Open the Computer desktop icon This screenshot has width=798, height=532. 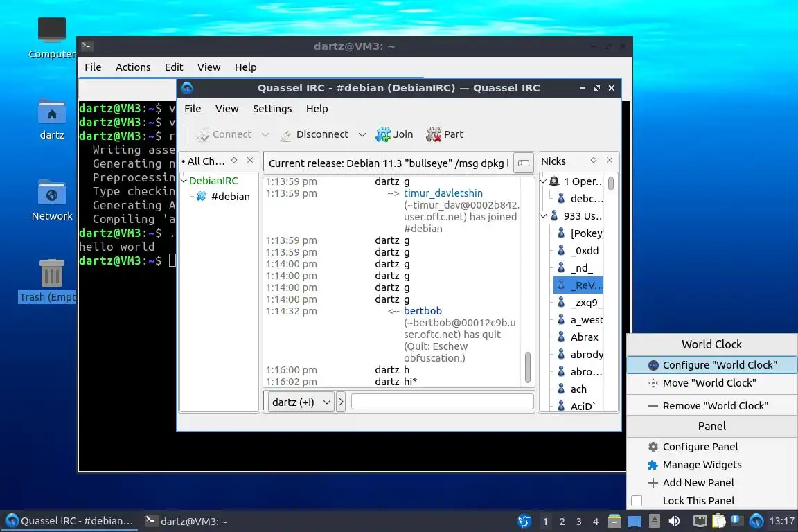[x=52, y=38]
